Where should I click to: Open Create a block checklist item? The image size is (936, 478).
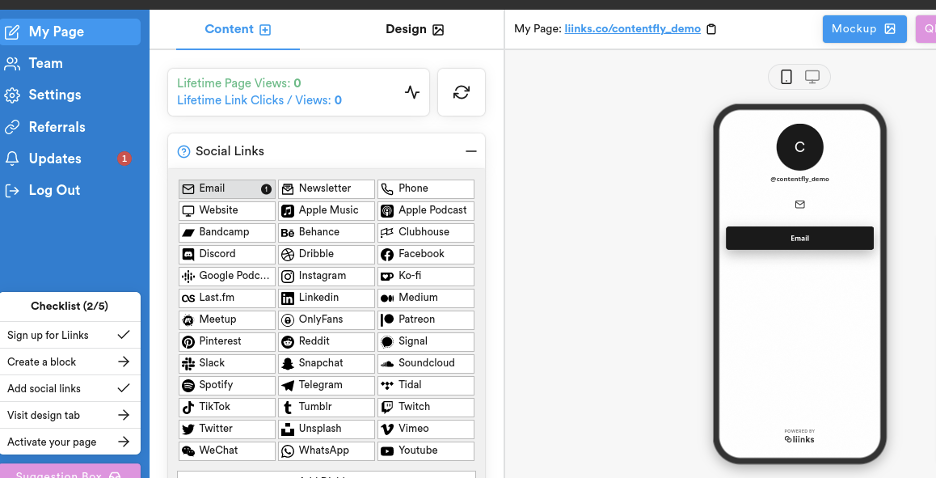[x=69, y=362]
